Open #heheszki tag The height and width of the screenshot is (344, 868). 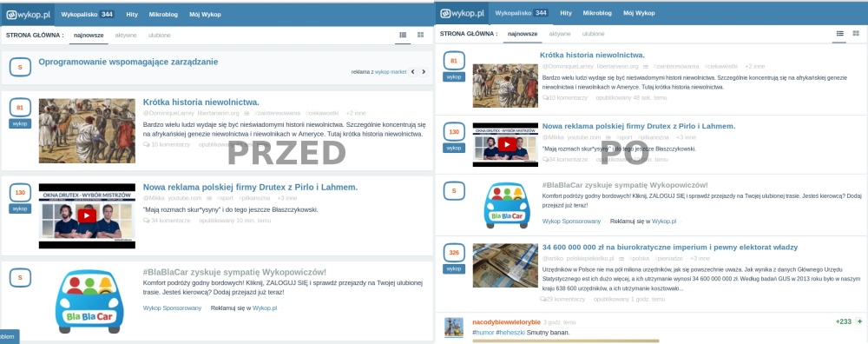pos(510,333)
